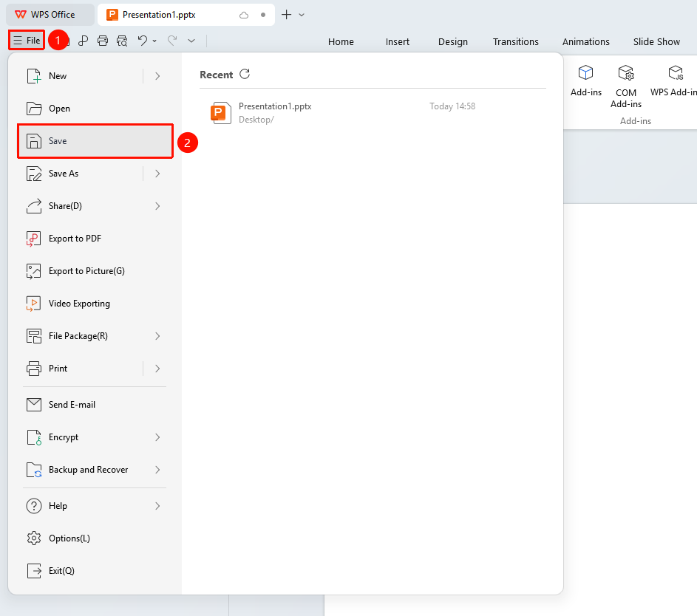The image size is (697, 616).
Task: Select Save in the File menu
Action: pos(95,141)
